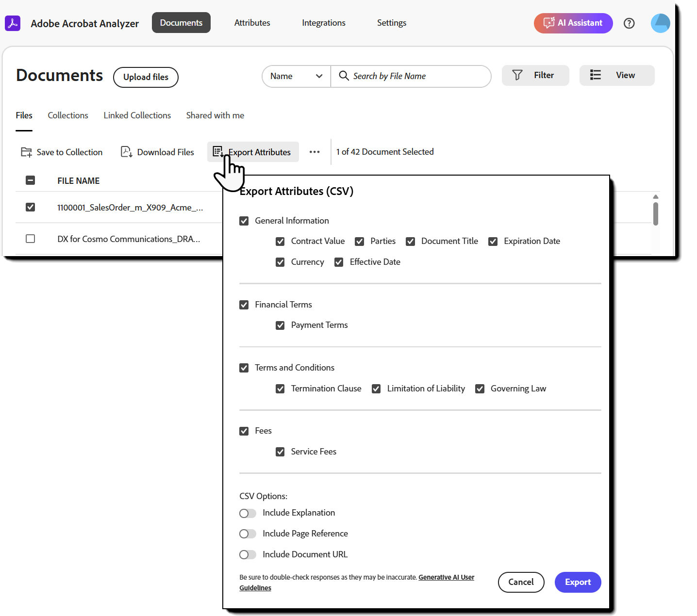Uncheck the Contract Value attribute
Screen dimensions: 697x616
point(280,241)
